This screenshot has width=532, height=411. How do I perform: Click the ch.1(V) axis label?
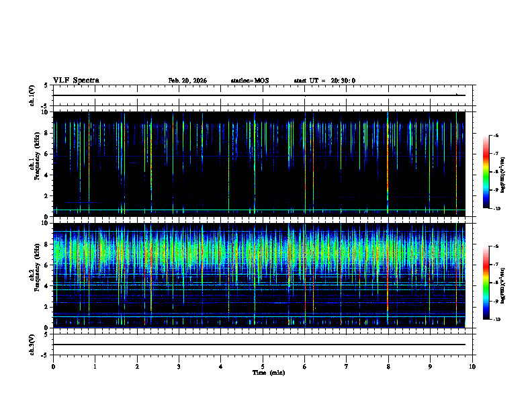32,95
